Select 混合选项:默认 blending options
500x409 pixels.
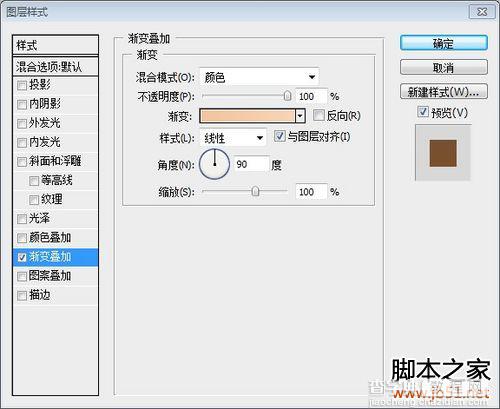point(55,67)
